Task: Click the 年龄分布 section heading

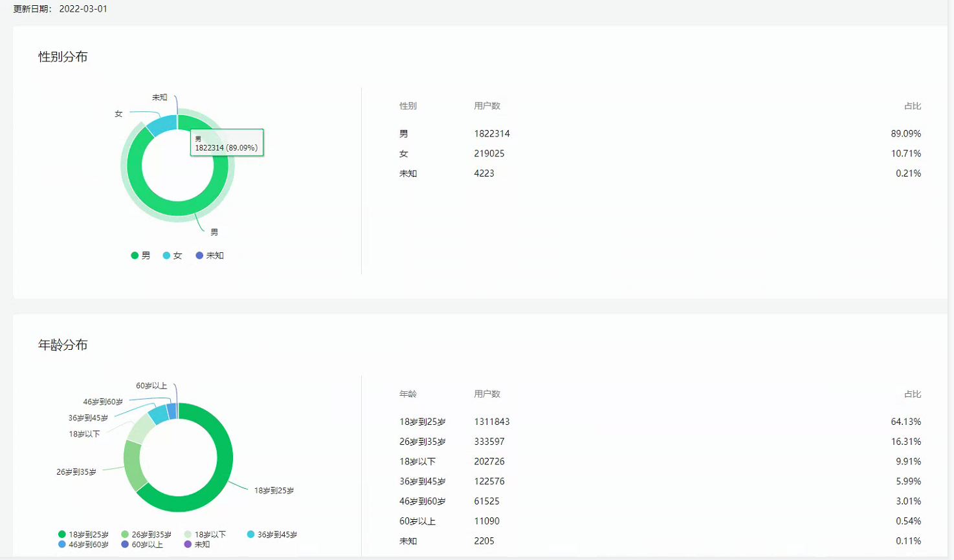Action: point(63,345)
